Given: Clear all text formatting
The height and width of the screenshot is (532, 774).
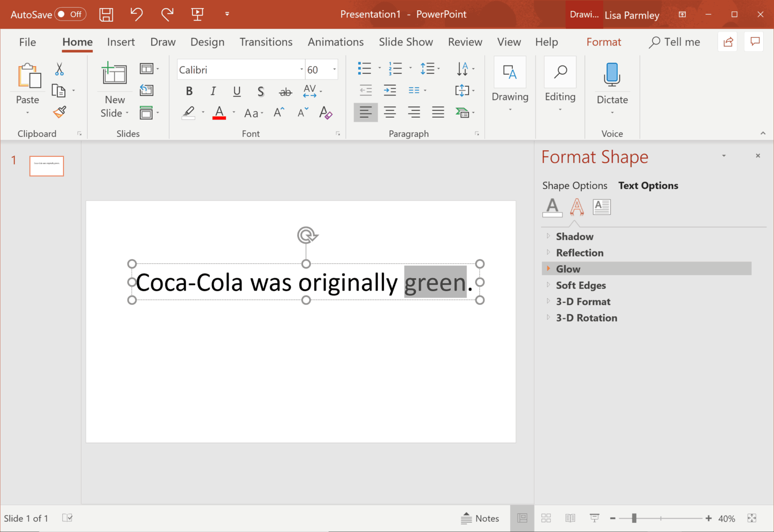Looking at the screenshot, I should (326, 112).
